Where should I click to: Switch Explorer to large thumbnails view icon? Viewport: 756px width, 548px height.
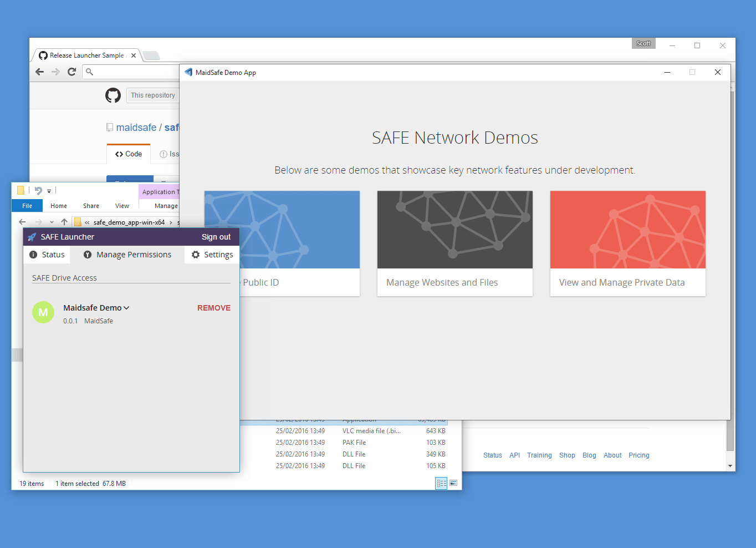[x=453, y=483]
